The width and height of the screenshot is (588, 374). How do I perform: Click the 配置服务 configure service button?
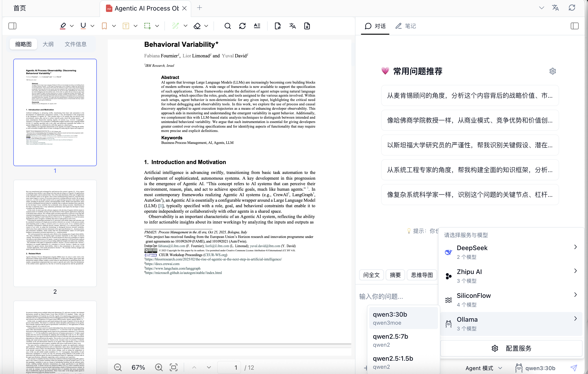pos(511,348)
